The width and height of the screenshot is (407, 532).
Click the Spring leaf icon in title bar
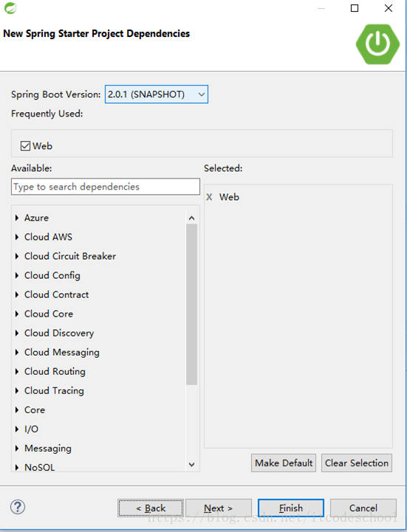[x=10, y=8]
